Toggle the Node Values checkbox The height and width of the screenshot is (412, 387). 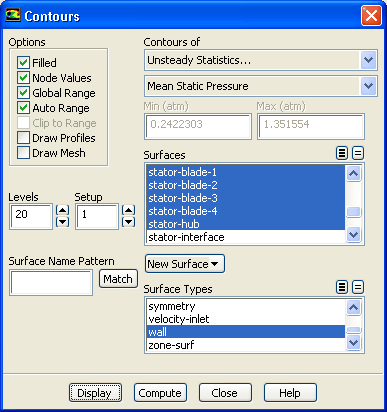(x=23, y=78)
